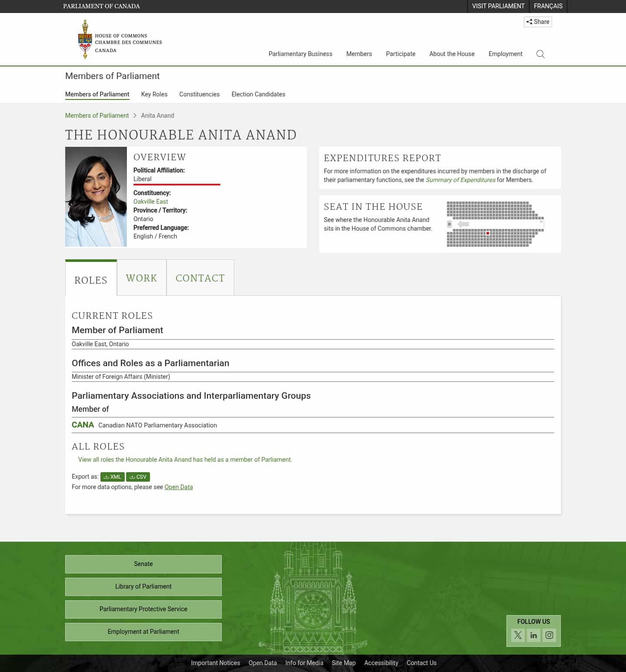Open the search panel
This screenshot has height=672, width=626.
pyautogui.click(x=540, y=54)
